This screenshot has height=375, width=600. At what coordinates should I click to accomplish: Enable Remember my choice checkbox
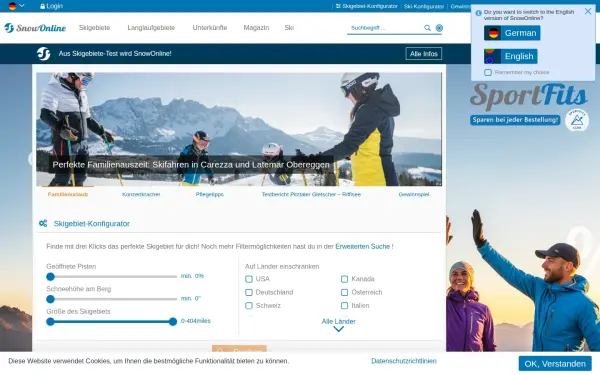pos(488,72)
